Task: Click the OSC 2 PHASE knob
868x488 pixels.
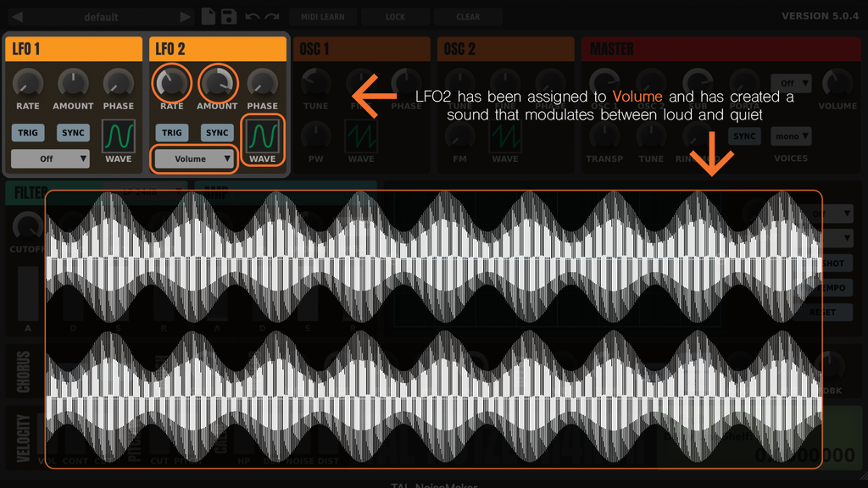Action: point(550,84)
